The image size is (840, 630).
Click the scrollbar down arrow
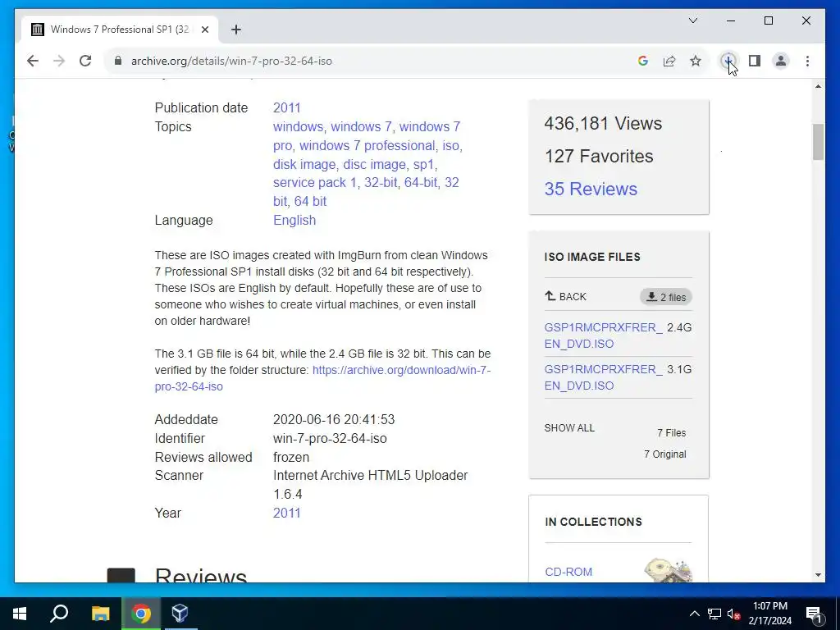coord(818,575)
